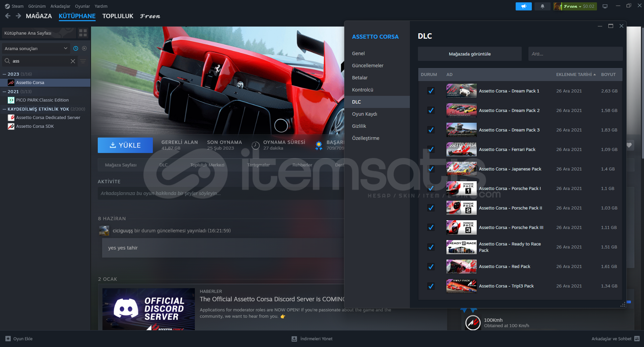Image resolution: width=644 pixels, height=347 pixels.
Task: Open the Steam menu
Action: click(x=17, y=6)
